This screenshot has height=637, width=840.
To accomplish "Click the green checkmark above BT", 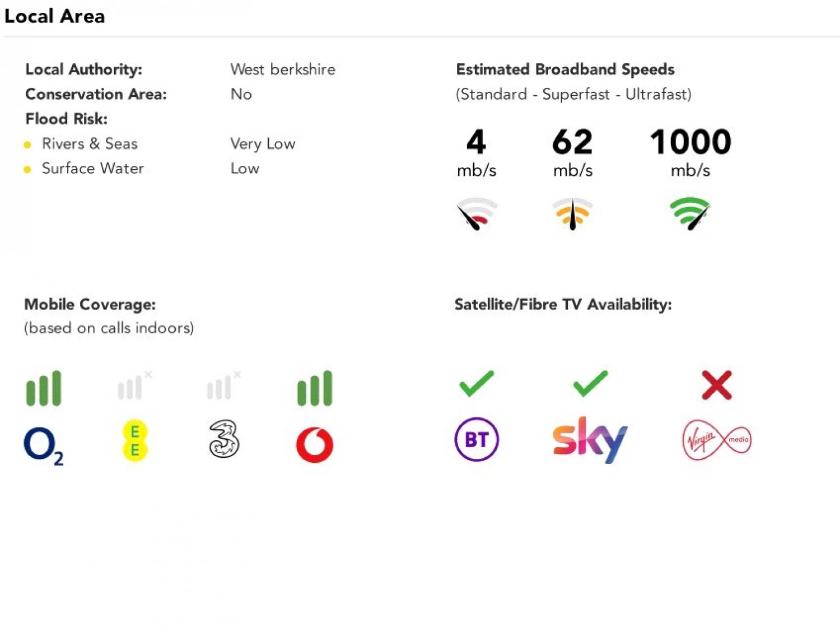I will click(x=477, y=384).
